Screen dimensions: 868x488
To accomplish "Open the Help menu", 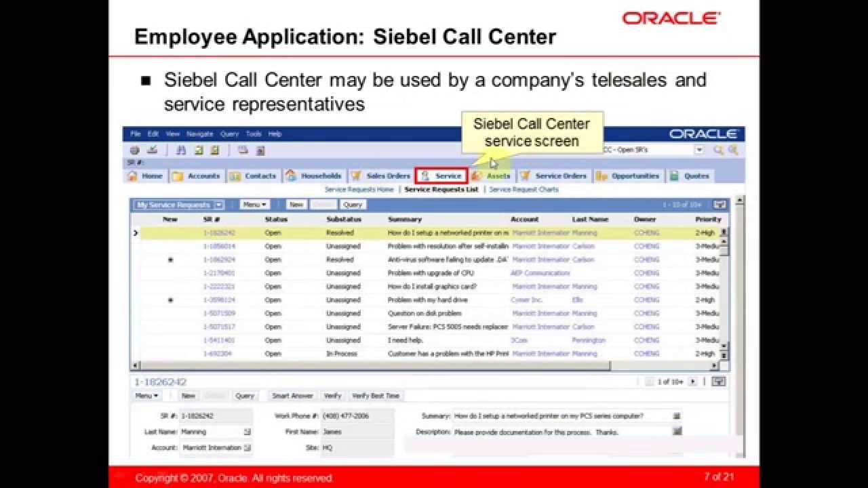I will pos(275,134).
